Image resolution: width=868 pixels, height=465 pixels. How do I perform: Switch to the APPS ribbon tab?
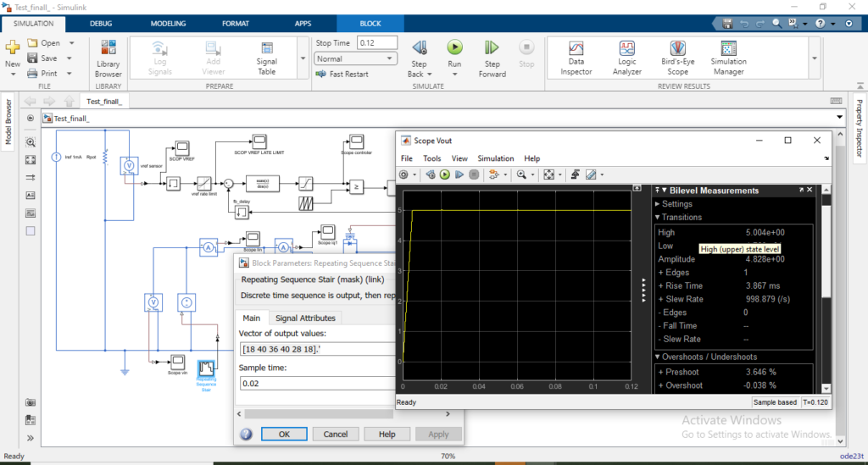[x=303, y=24]
